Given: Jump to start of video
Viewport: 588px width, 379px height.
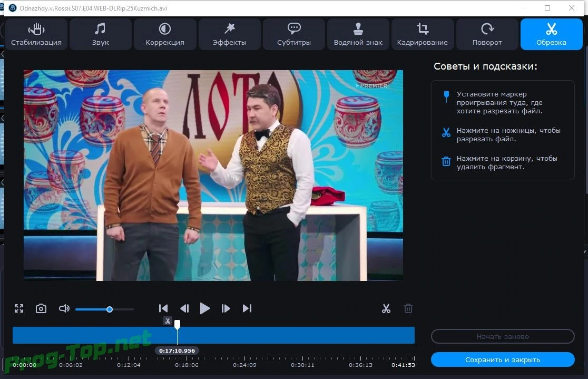Looking at the screenshot, I should point(163,308).
